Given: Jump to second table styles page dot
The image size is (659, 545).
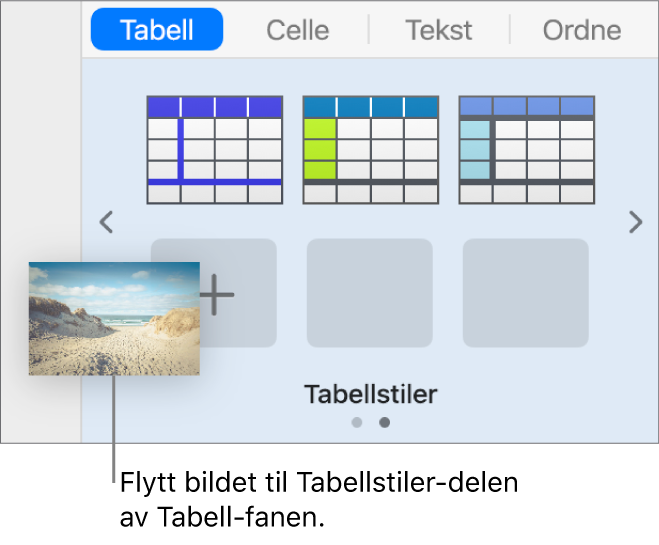Looking at the screenshot, I should pyautogui.click(x=385, y=422).
